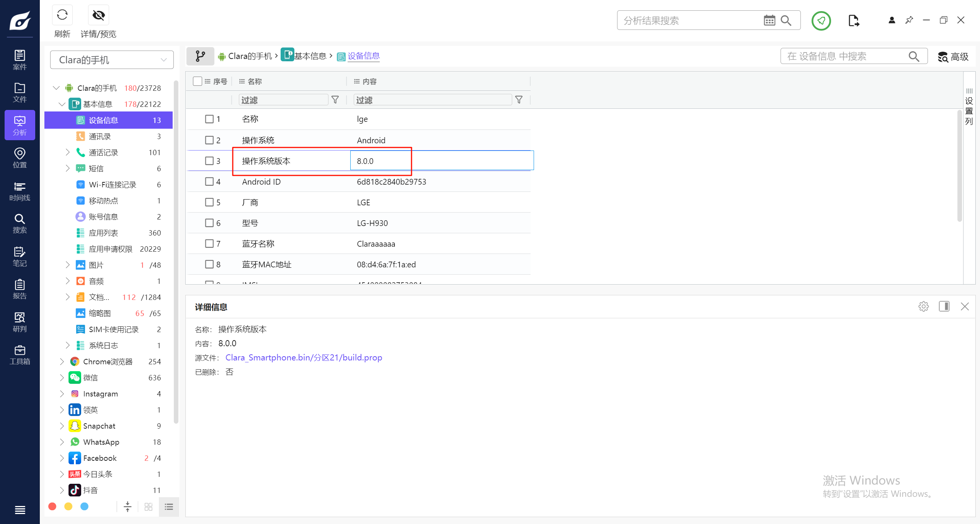Screen dimensions: 980x524
Task: Expand the 通话记录 call log node
Action: tap(67, 152)
